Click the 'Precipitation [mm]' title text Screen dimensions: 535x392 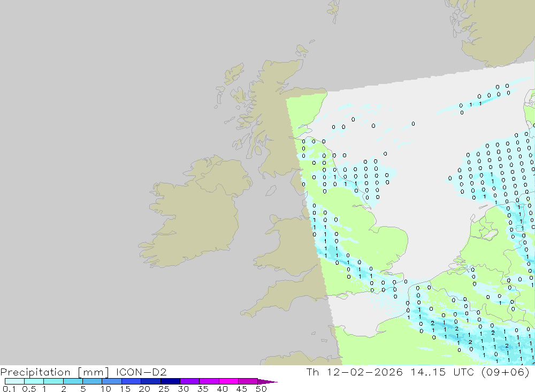55,372
